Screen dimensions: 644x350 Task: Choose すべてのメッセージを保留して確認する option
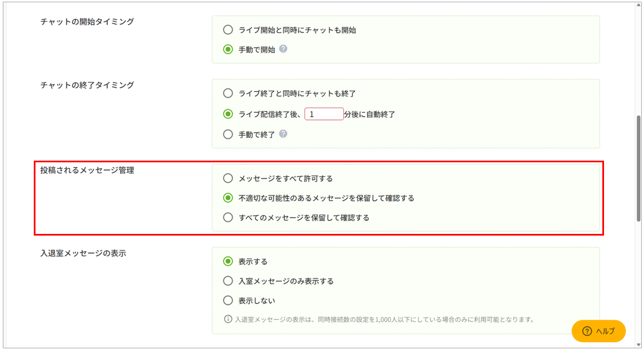pos(228,217)
